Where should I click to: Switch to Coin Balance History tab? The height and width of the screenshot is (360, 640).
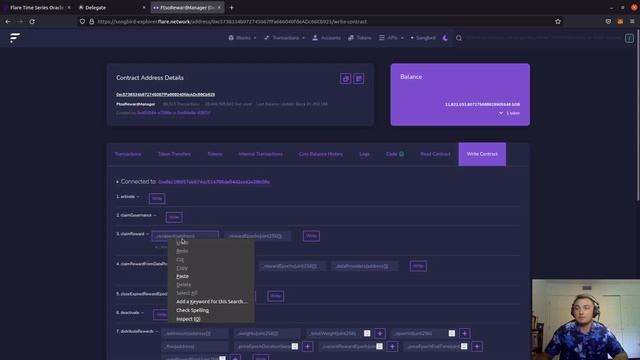pos(321,154)
